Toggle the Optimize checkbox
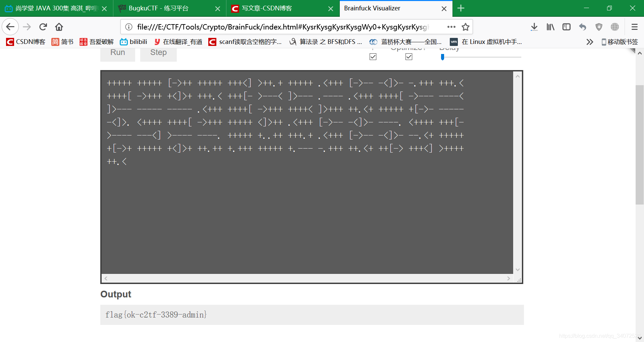 tap(409, 57)
